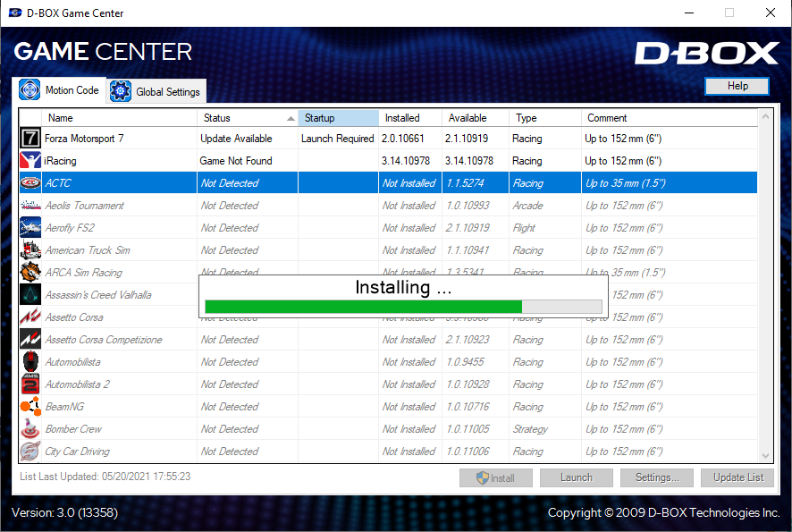The image size is (792, 532).
Task: Select the Bomber Crew row name
Action: 73,429
